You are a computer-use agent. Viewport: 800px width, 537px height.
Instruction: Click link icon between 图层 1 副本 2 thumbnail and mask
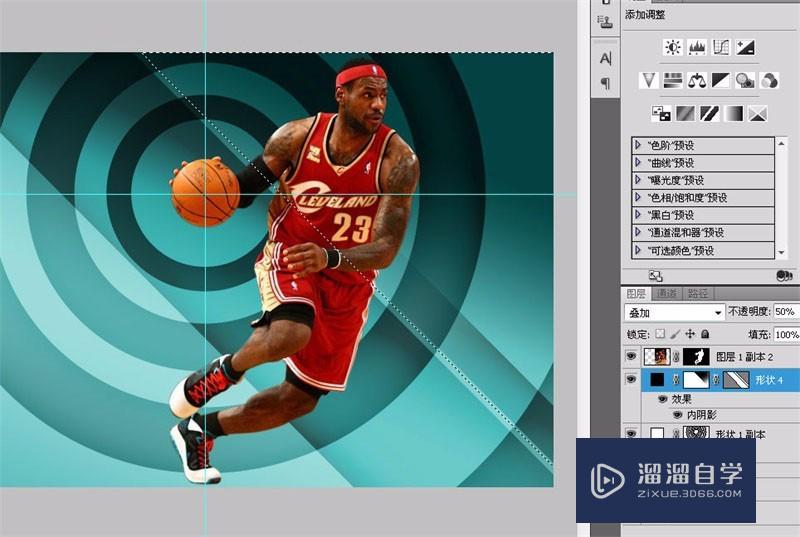[676, 357]
